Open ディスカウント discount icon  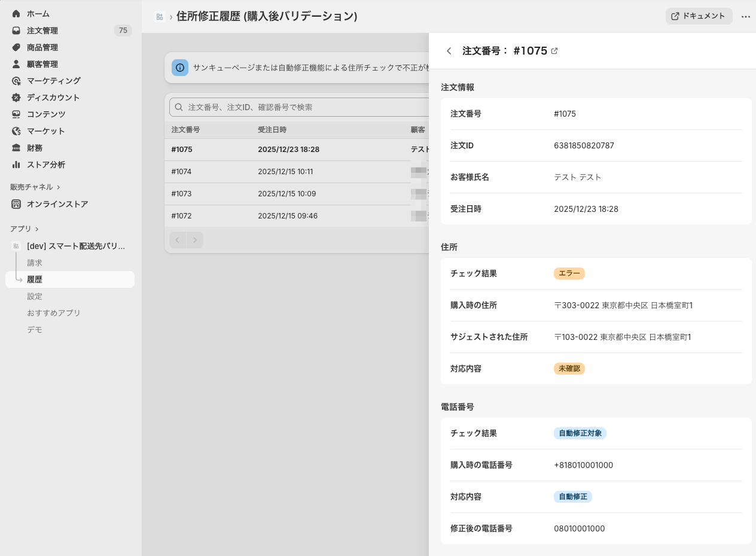tap(16, 98)
